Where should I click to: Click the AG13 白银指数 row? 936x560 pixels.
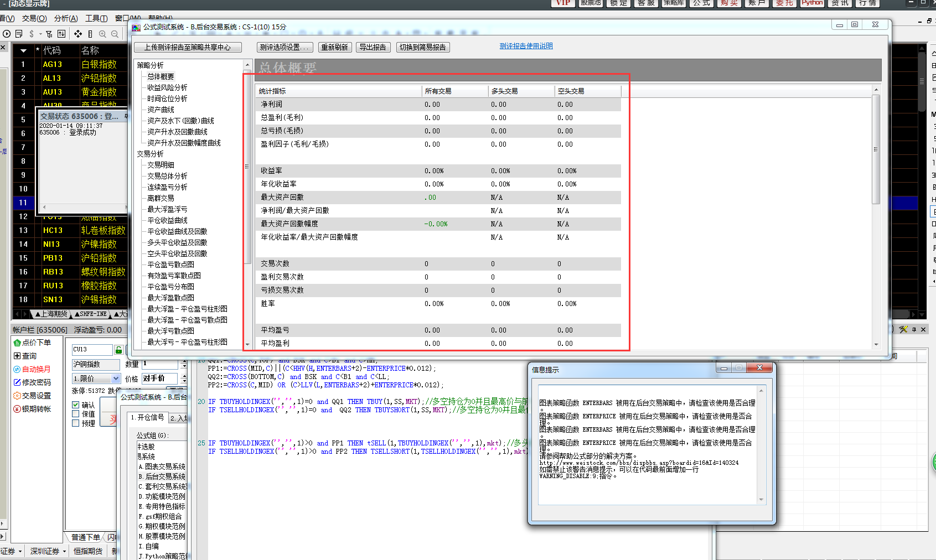coord(70,64)
